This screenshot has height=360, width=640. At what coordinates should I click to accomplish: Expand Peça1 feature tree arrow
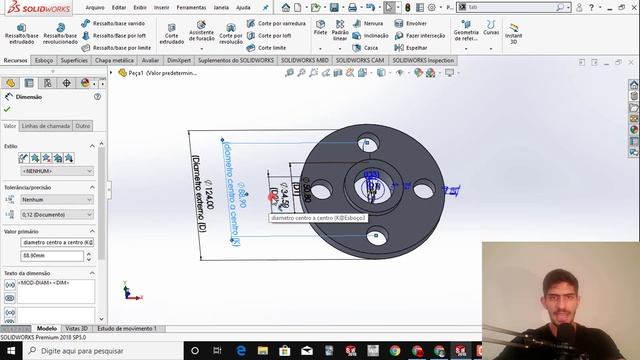(x=111, y=73)
